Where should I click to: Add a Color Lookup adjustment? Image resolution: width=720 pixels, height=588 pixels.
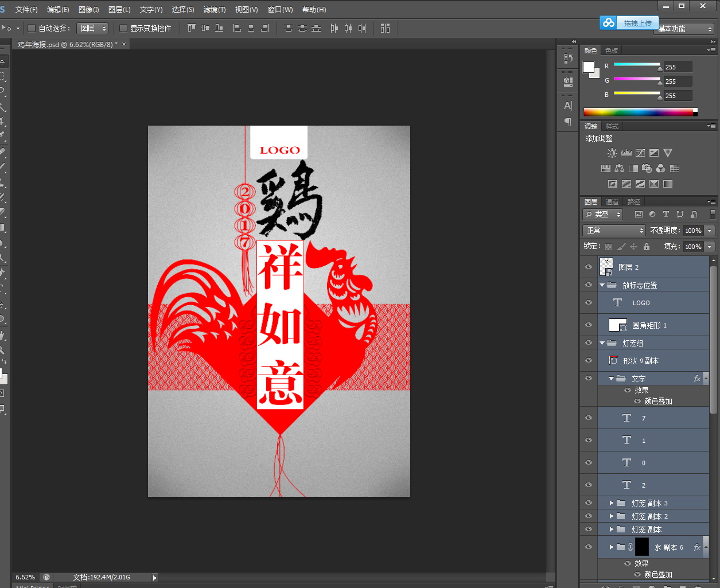pyautogui.click(x=675, y=169)
